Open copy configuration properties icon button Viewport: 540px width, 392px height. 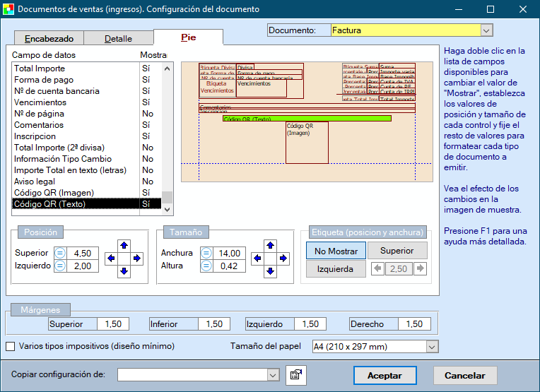(295, 375)
